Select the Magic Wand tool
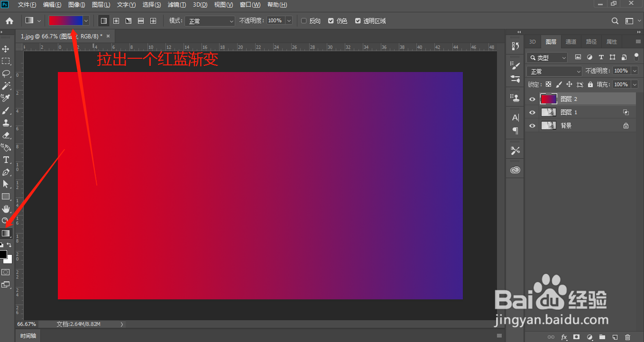644x342 pixels. [x=6, y=86]
